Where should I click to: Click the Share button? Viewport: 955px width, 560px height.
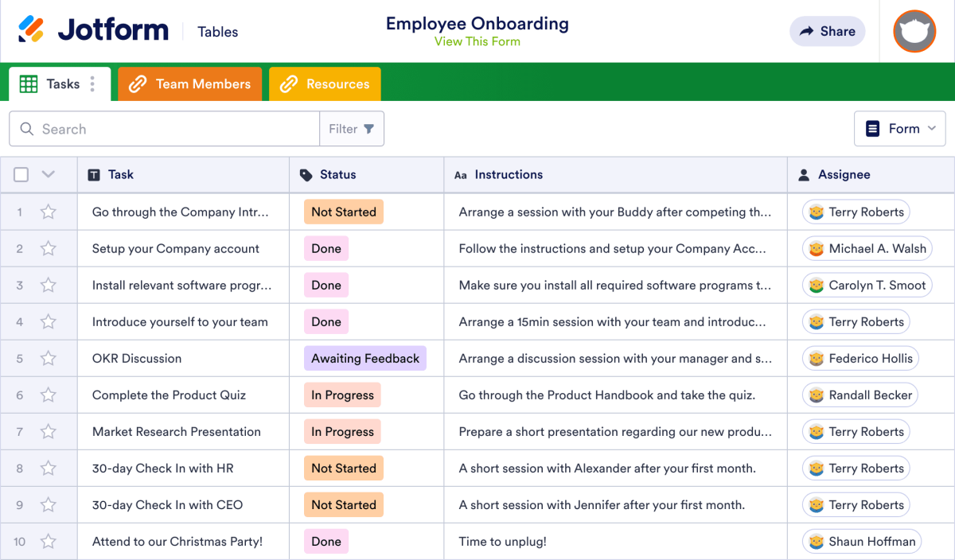[x=827, y=31]
